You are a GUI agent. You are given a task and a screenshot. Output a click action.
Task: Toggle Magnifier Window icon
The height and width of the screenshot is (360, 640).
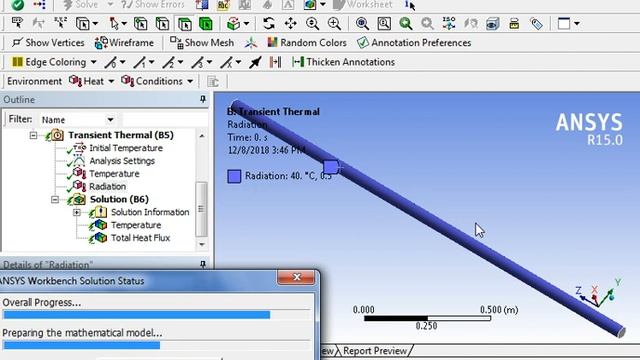[384, 23]
